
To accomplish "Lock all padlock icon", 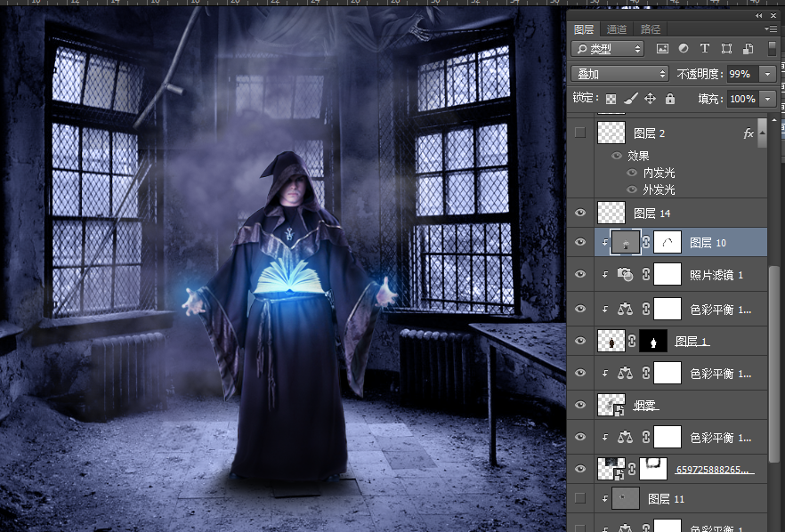I will tap(670, 99).
